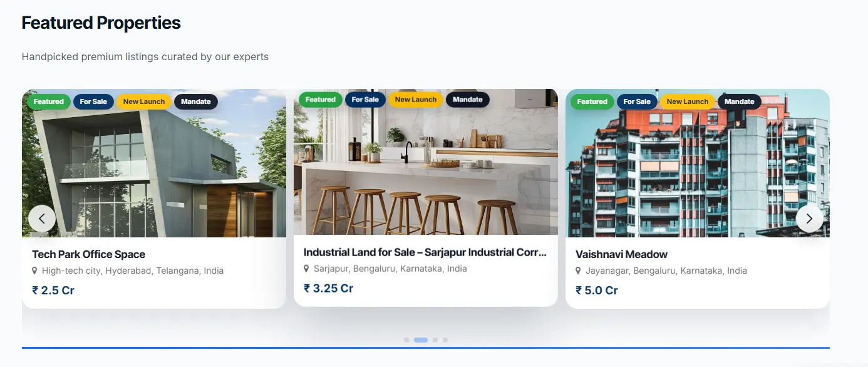868x367 pixels.
Task: Select the first carousel pagination dot
Action: 406,340
